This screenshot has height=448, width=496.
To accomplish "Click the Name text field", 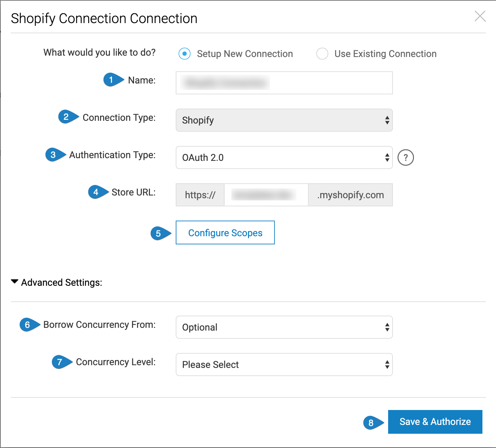I will point(284,83).
